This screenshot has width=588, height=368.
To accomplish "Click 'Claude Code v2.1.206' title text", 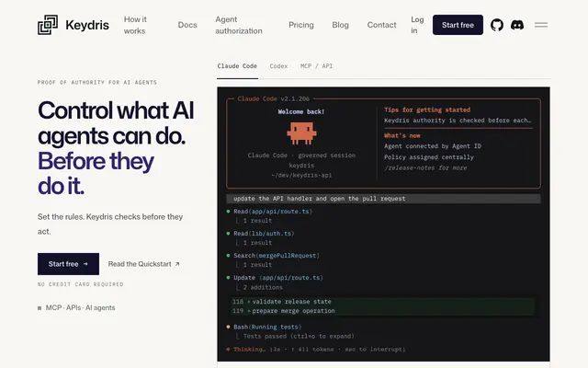I will click(274, 98).
